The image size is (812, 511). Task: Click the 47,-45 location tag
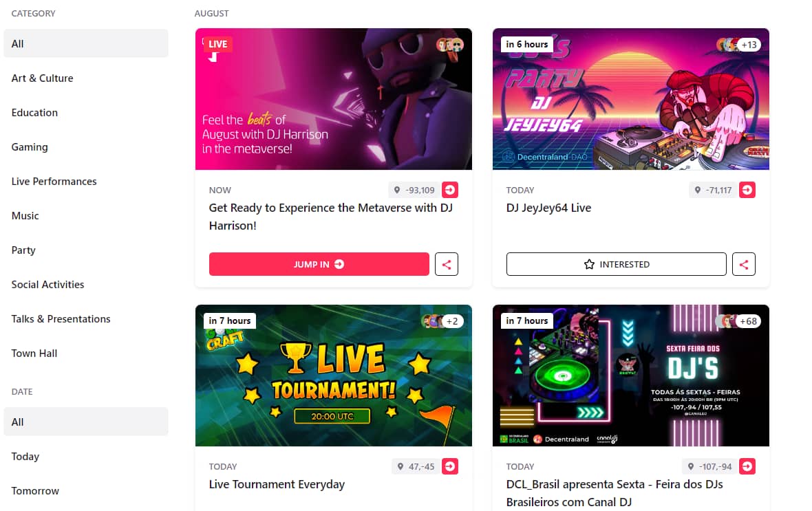[x=416, y=466]
